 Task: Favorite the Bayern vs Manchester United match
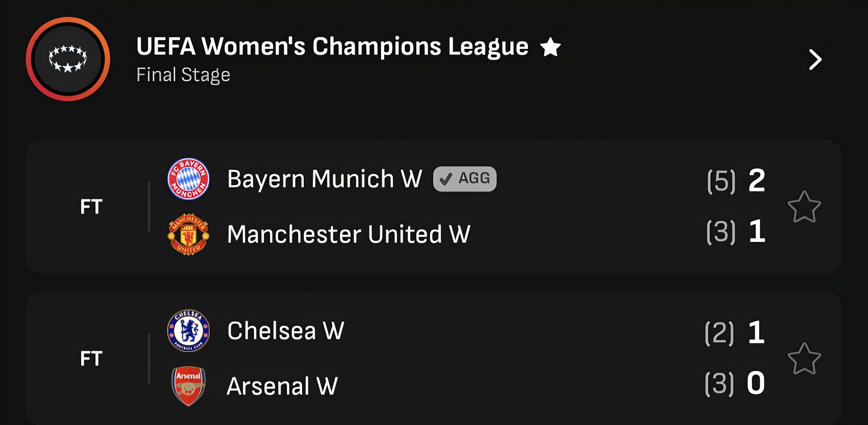tap(804, 207)
